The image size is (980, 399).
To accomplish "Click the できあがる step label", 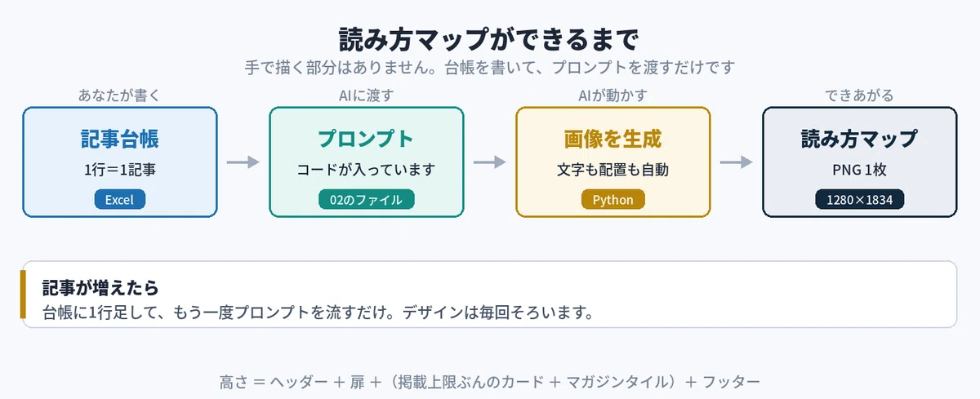I will [x=860, y=95].
